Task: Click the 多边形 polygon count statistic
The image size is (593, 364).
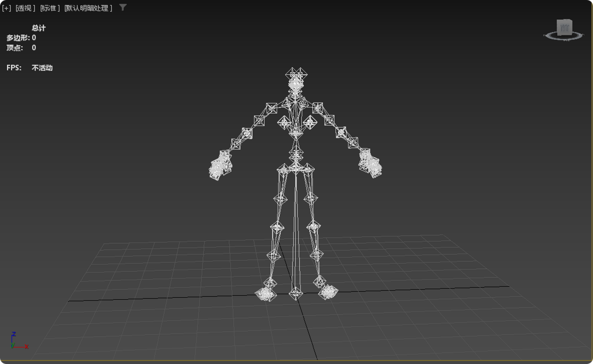Action: [21, 38]
